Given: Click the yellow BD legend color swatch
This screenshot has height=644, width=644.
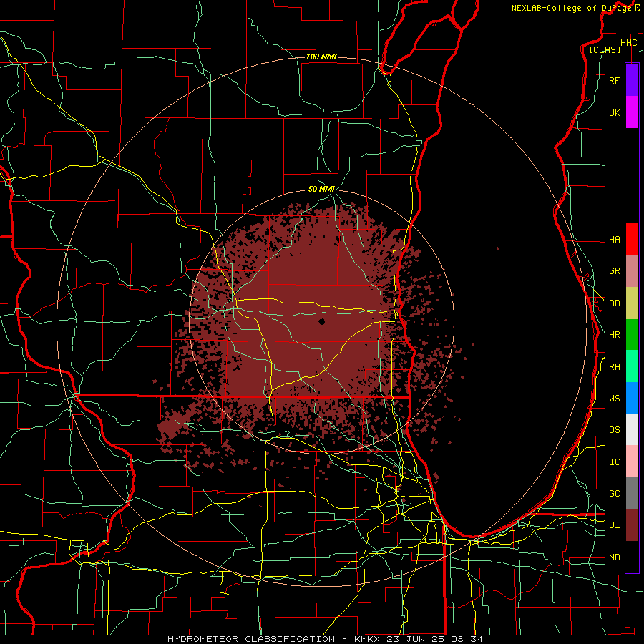Looking at the screenshot, I should point(632,303).
